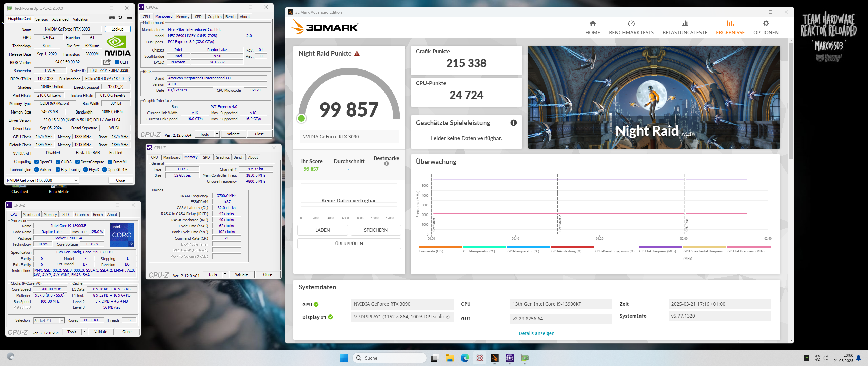This screenshot has height=366, width=868.
Task: Click the Bestmarke info icon
Action: pyautogui.click(x=386, y=164)
